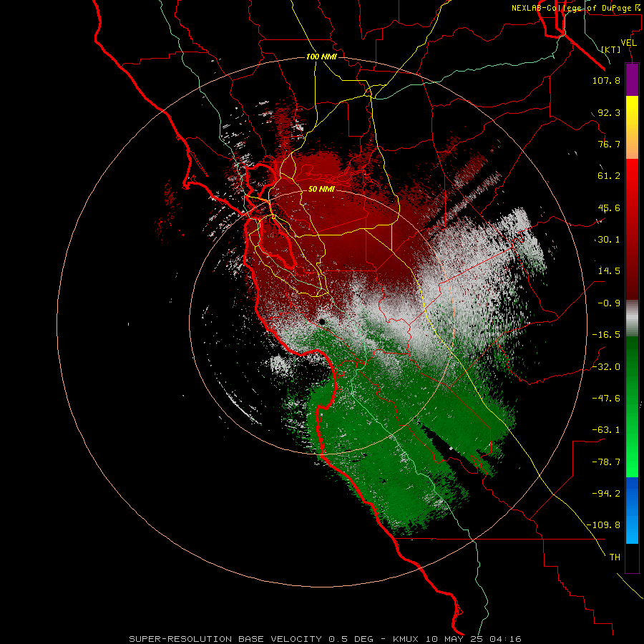Select the -16.5 scale value
The image size is (644, 644).
[606, 335]
